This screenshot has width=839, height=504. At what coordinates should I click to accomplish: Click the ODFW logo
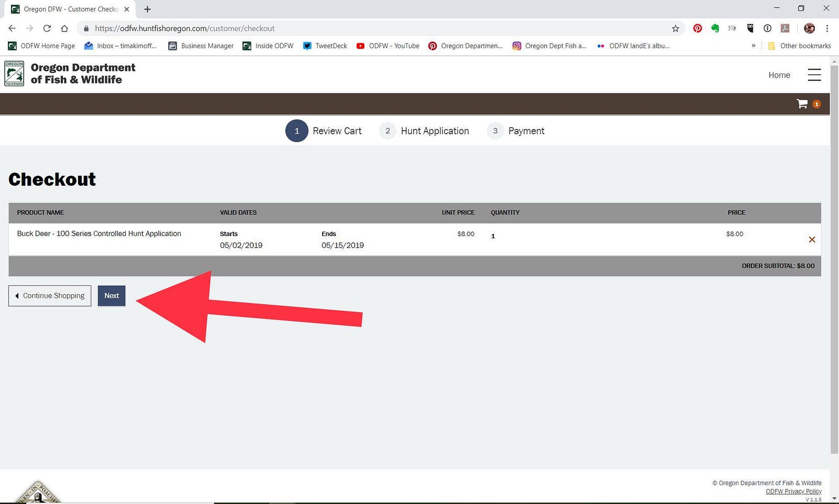[14, 73]
